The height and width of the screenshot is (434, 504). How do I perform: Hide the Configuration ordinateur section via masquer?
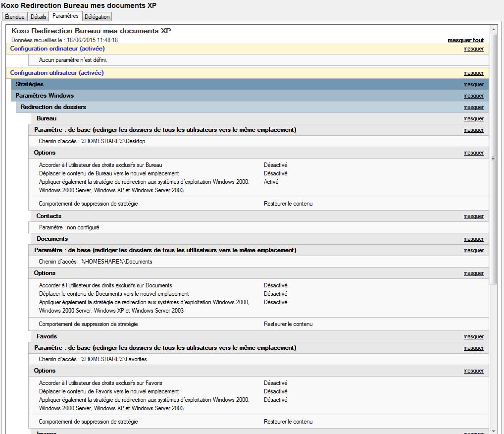coord(473,49)
